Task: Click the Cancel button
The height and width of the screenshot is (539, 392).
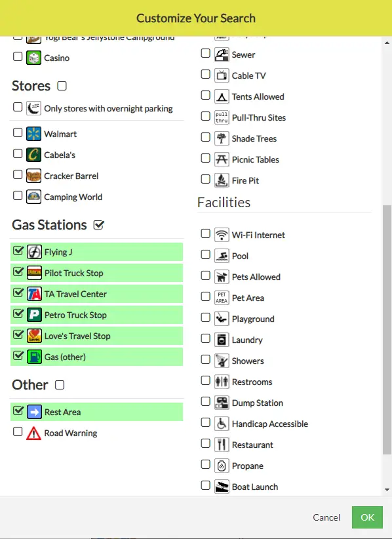Action: click(x=326, y=517)
